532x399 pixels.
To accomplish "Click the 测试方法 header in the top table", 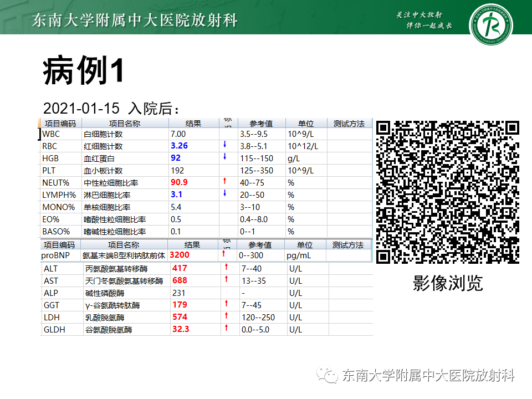I will tap(349, 124).
